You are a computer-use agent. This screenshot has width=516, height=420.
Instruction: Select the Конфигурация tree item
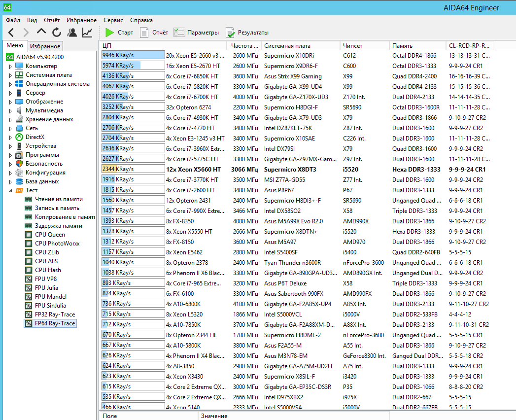coord(45,173)
